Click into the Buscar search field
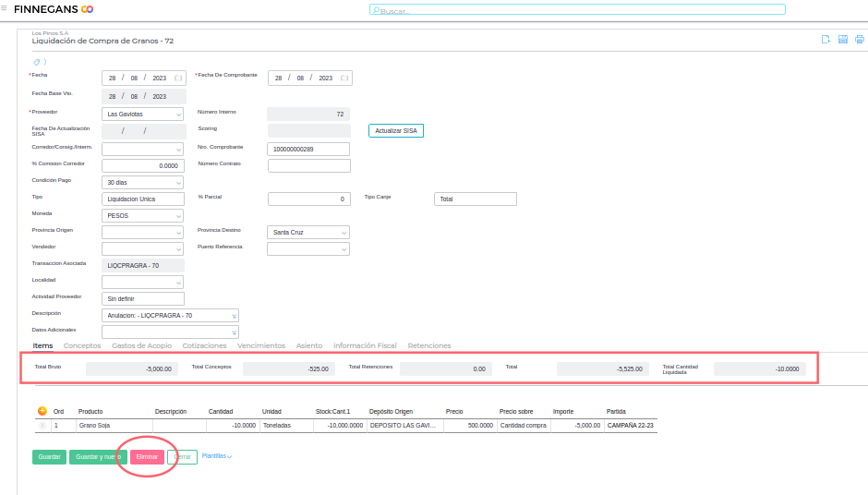 pyautogui.click(x=577, y=9)
